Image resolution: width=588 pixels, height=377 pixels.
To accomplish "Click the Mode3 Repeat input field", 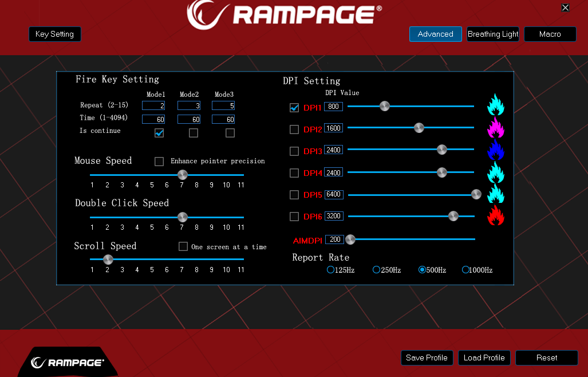I will tap(223, 106).
